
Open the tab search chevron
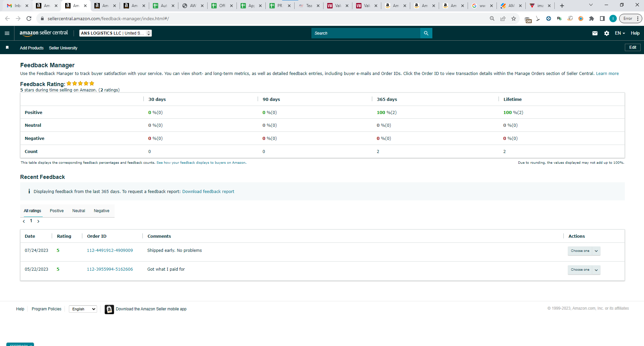click(x=591, y=5)
